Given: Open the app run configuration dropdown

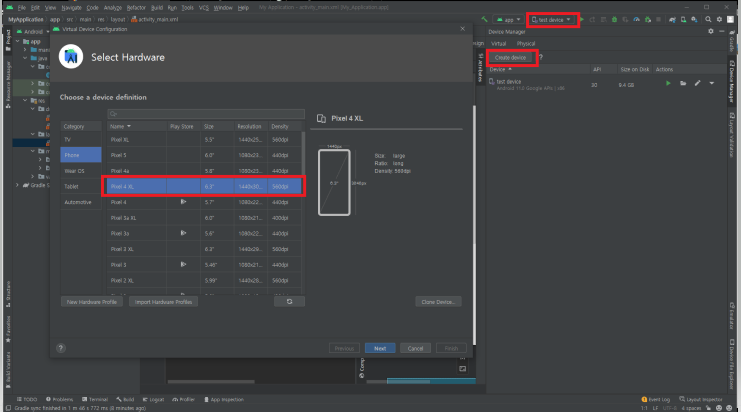Looking at the screenshot, I should click(x=508, y=19).
